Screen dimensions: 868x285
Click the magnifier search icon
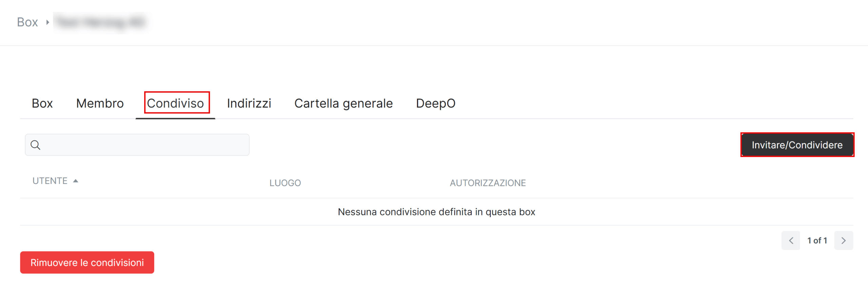pos(35,145)
